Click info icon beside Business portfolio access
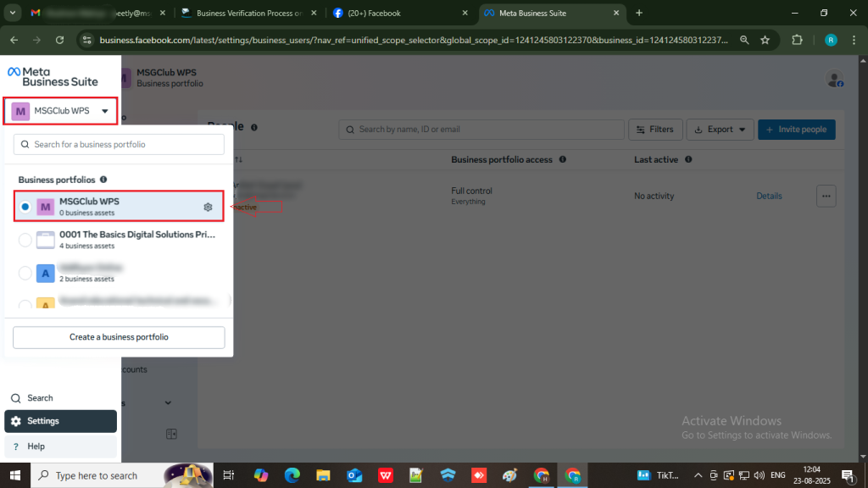Image resolution: width=868 pixels, height=488 pixels. pyautogui.click(x=563, y=159)
